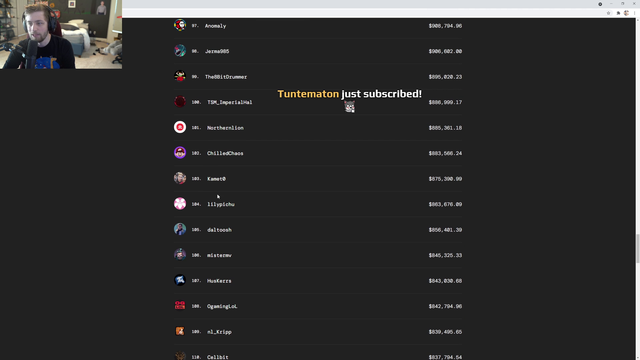This screenshot has height=360, width=640.
Task: Select the mistermv name text
Action: pyautogui.click(x=219, y=256)
